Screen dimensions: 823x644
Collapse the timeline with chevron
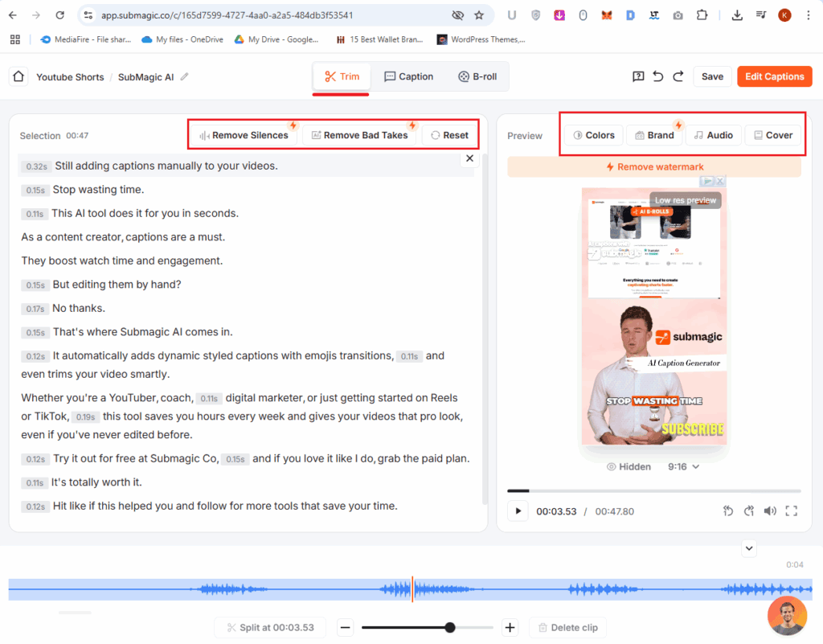click(x=749, y=548)
